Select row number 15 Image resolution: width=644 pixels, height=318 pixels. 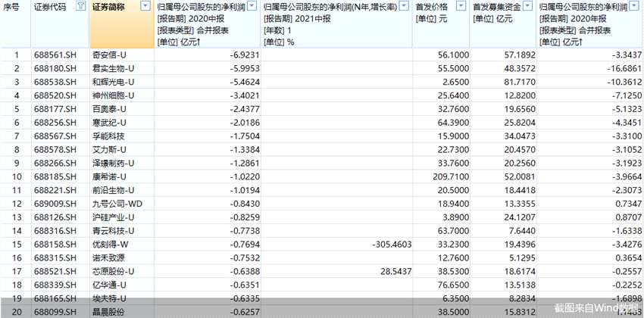coord(17,245)
